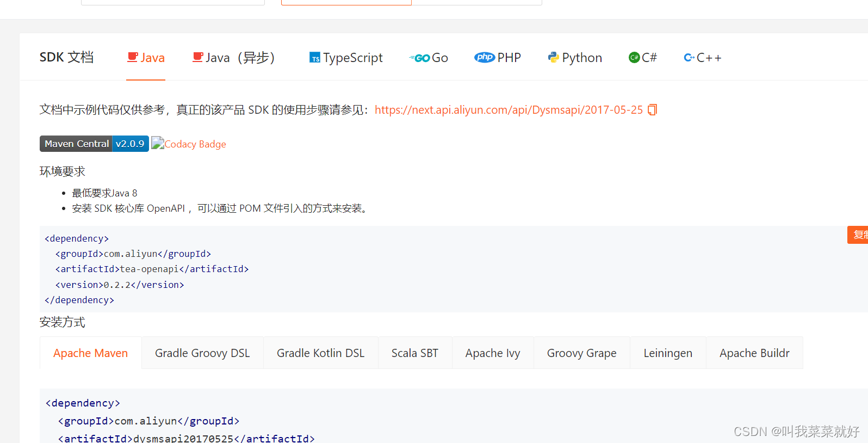Click the upper groupId com.aliyun line
The height and width of the screenshot is (443, 868).
pyautogui.click(x=133, y=254)
